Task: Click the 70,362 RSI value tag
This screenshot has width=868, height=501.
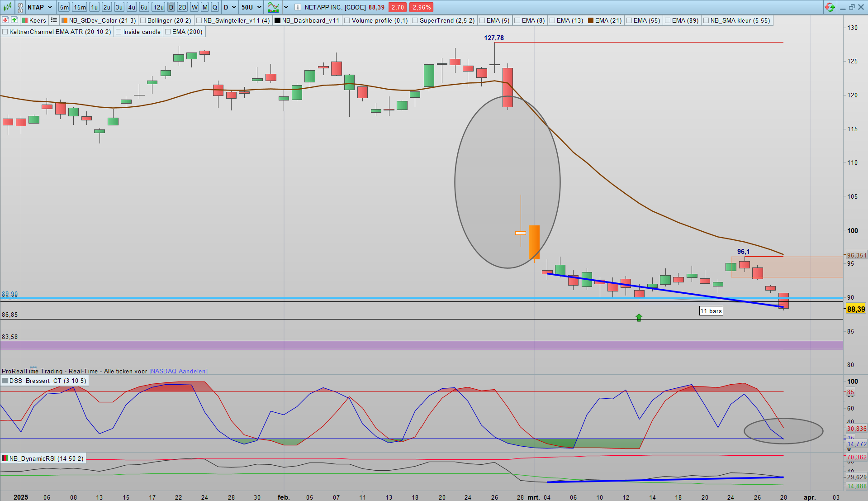Action: tap(857, 457)
